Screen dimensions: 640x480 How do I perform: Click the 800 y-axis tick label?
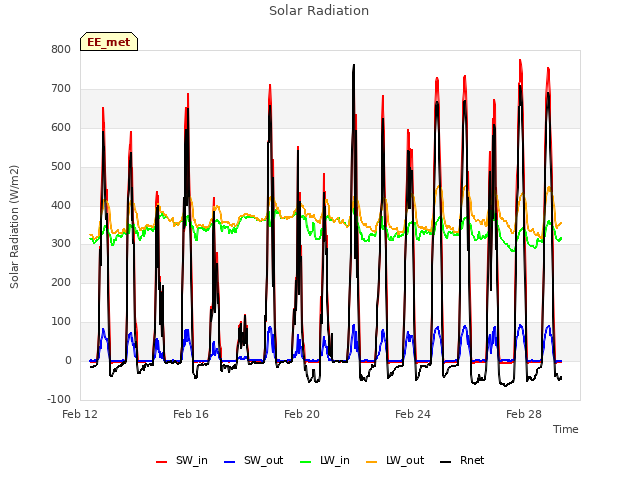(61, 49)
